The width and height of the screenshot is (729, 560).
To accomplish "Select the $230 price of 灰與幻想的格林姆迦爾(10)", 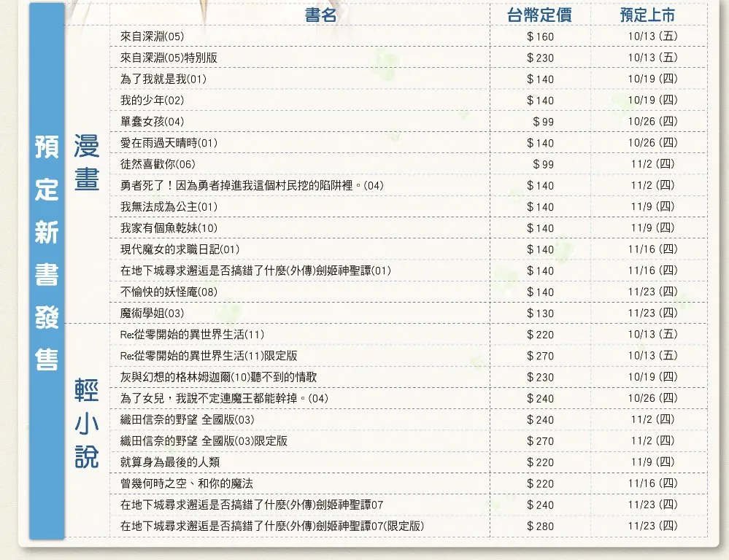I will click(x=540, y=377).
